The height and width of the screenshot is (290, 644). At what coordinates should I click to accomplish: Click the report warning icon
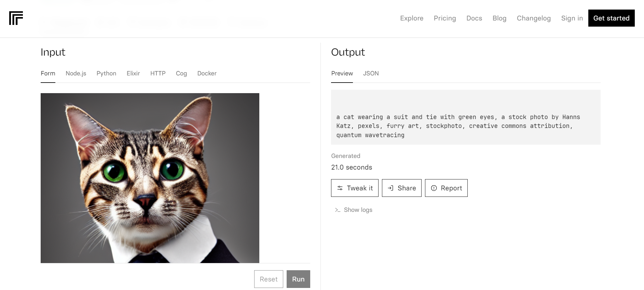(x=434, y=188)
